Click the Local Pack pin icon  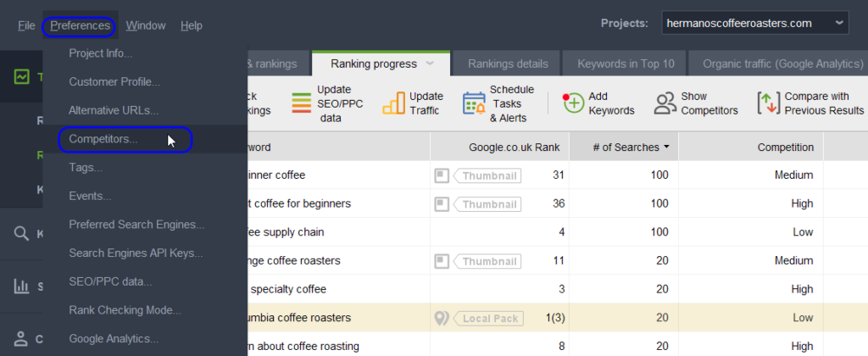441,319
